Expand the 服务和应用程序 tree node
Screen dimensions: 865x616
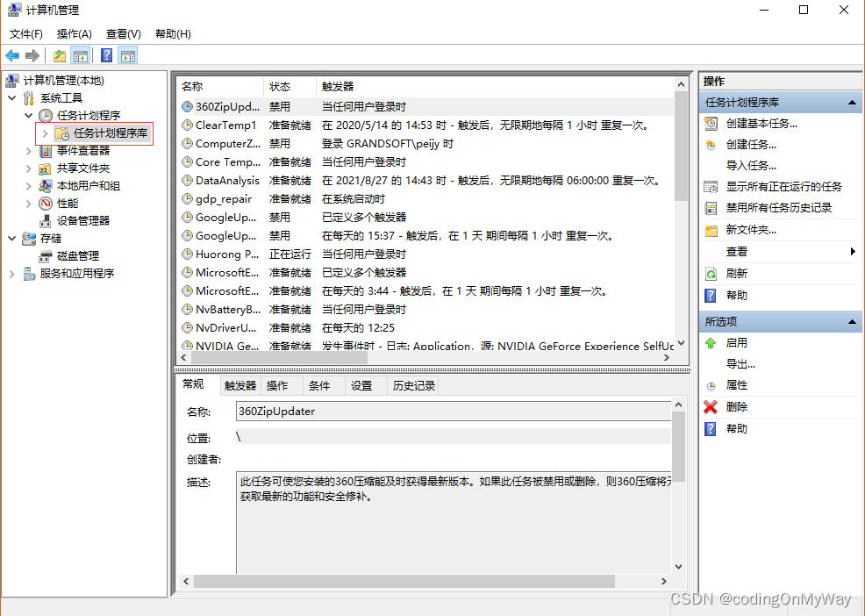12,274
